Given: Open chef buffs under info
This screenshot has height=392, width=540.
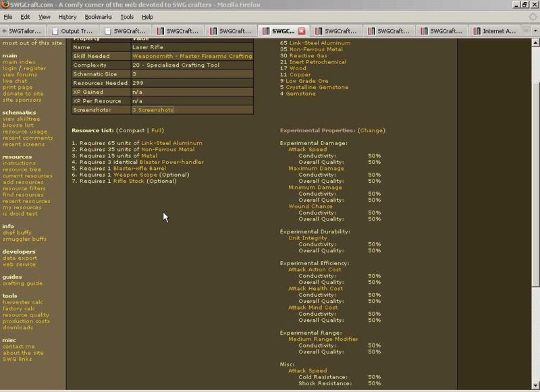Looking at the screenshot, I should point(18,232).
